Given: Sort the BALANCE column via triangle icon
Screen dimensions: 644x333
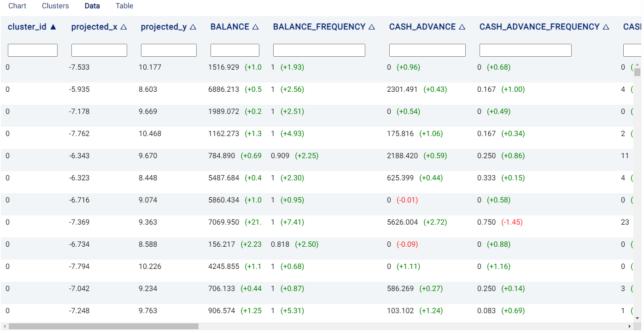Looking at the screenshot, I should click(255, 27).
